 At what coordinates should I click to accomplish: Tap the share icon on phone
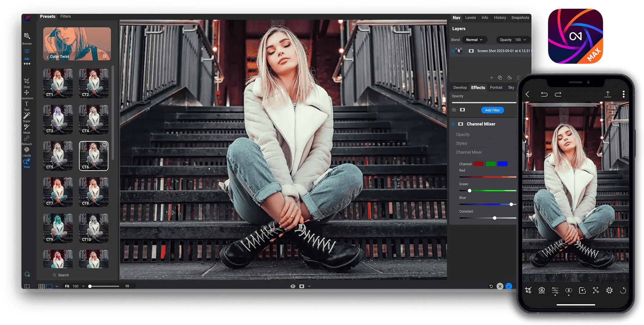[608, 94]
